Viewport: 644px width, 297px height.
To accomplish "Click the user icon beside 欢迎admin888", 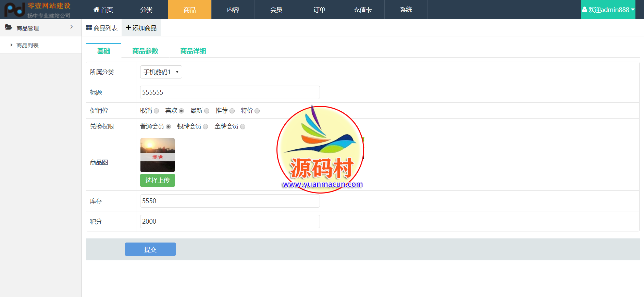I will (584, 10).
